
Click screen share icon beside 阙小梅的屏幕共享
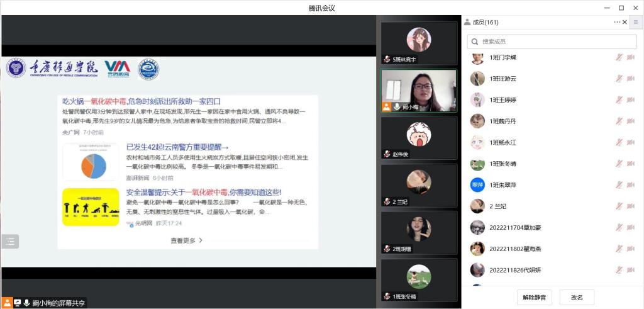tap(18, 303)
